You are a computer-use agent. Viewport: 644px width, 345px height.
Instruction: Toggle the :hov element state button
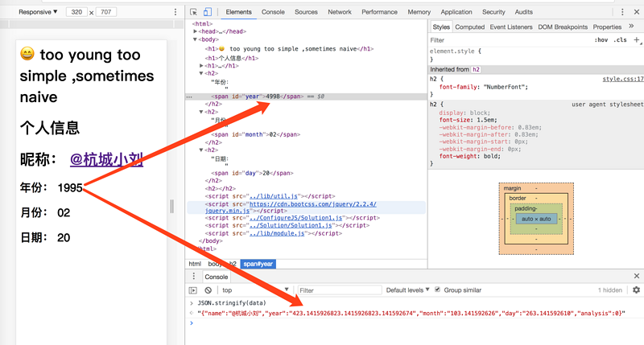(x=601, y=39)
